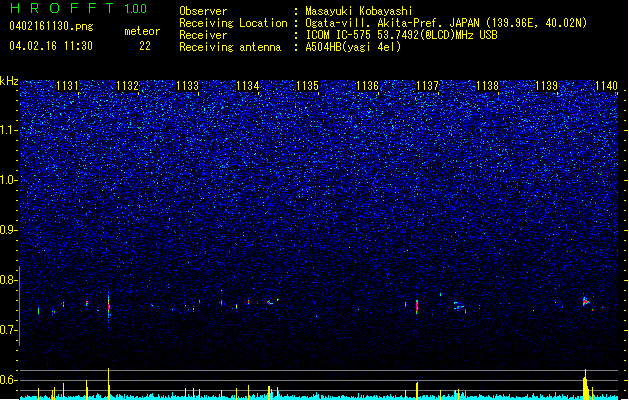Viewport: 629px width, 400px height.
Task: Click the 1134 time marker
Action: (x=248, y=86)
